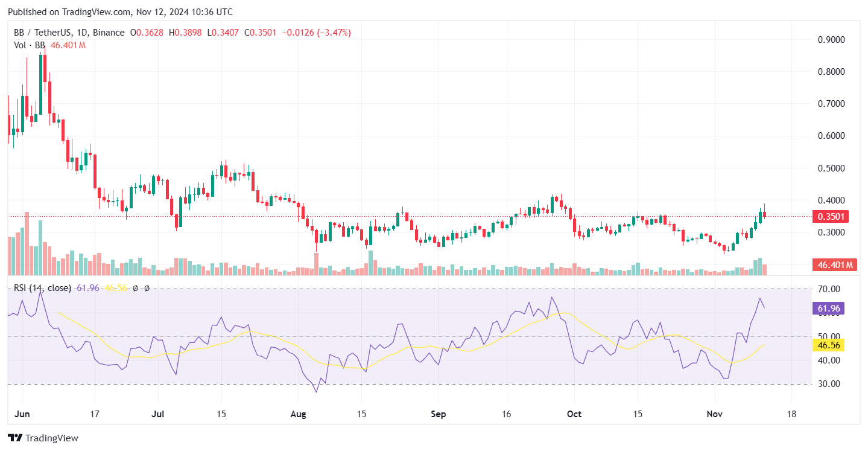Click the RSI (14, close) indicator label

[x=42, y=288]
